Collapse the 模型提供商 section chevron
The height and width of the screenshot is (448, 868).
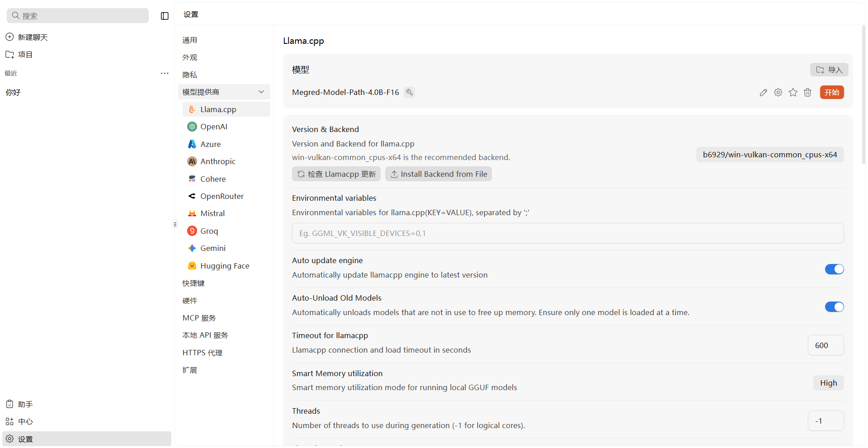261,92
